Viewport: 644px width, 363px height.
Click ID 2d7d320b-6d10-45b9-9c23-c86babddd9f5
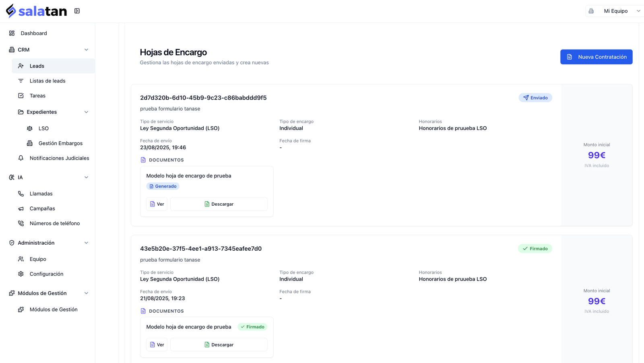tap(203, 98)
